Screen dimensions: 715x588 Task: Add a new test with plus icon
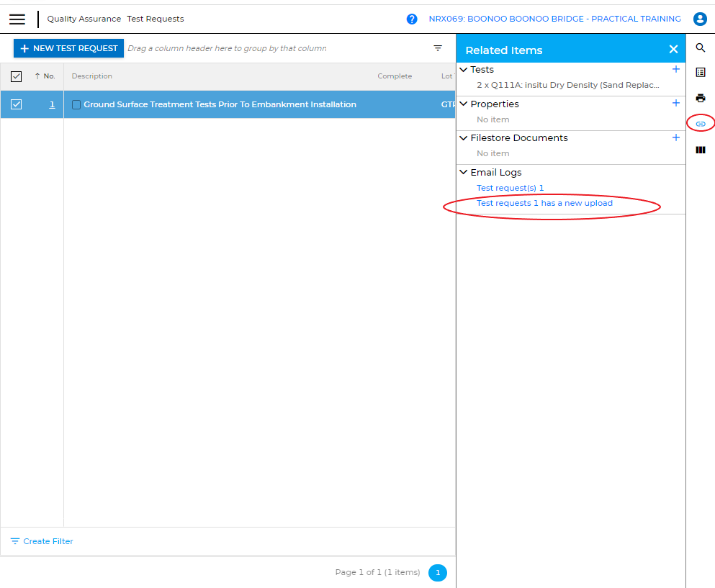click(x=675, y=70)
